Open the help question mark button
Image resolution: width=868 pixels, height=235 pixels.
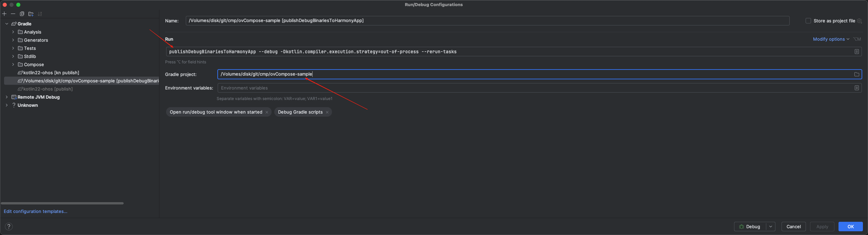[9, 227]
